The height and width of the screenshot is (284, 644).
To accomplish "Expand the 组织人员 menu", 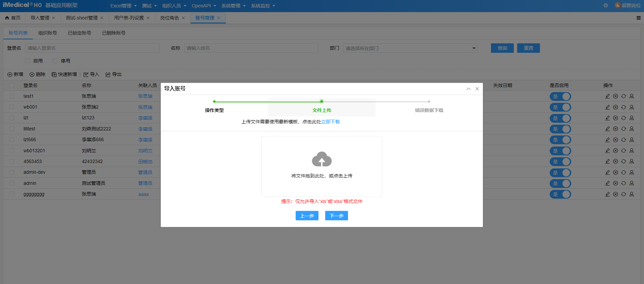I will (174, 6).
